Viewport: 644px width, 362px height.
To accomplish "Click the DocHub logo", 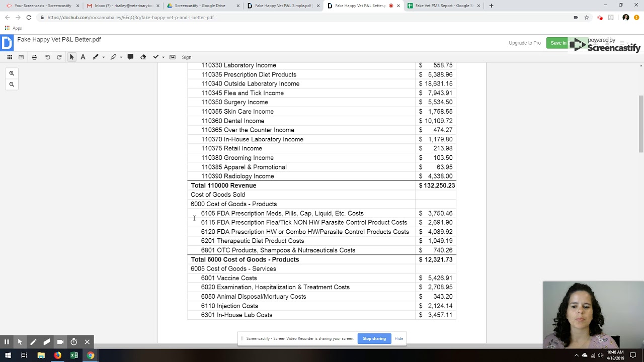I will pos(7,43).
